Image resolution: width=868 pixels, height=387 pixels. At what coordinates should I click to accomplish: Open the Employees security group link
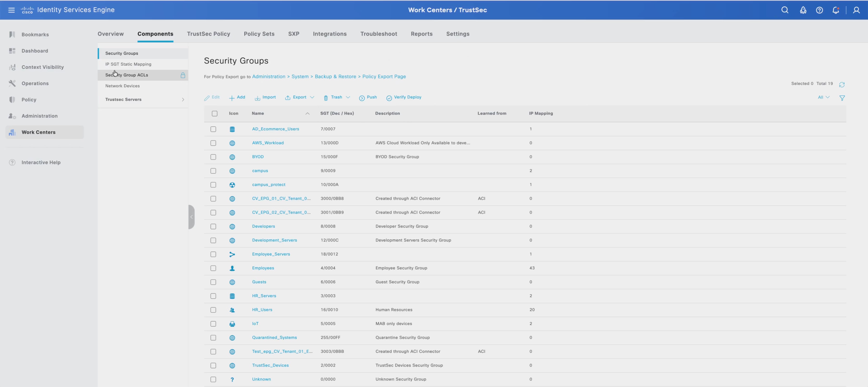click(263, 268)
